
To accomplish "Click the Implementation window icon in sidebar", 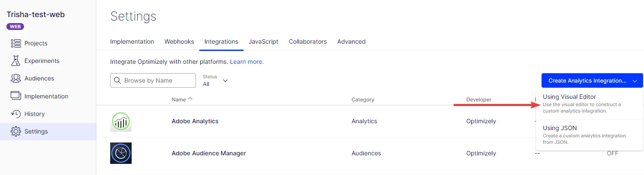I will pyautogui.click(x=16, y=96).
